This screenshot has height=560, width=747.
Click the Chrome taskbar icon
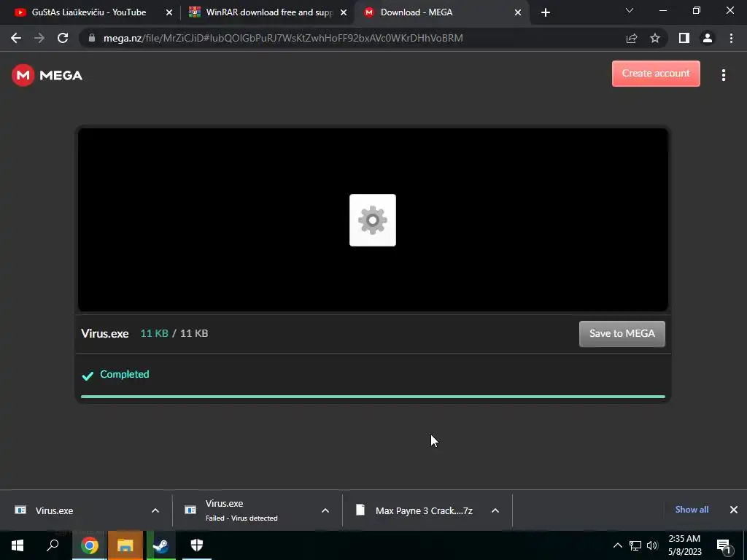point(89,545)
